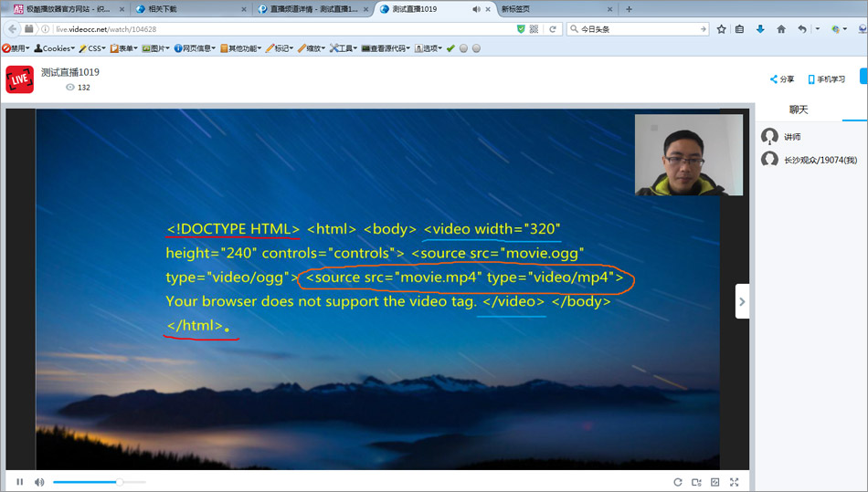Screen dimensions: 868x492
Task: Pause the live video playback
Action: [19, 482]
